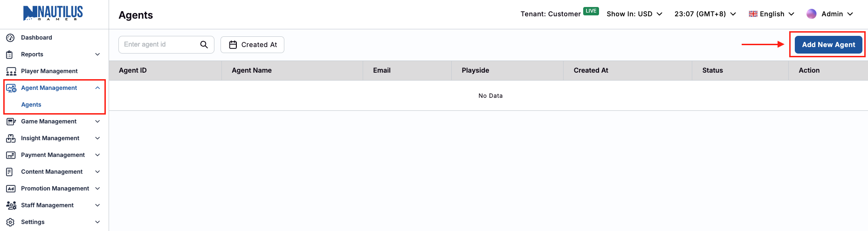Open the Admin user menu
868x231 pixels.
pyautogui.click(x=830, y=14)
